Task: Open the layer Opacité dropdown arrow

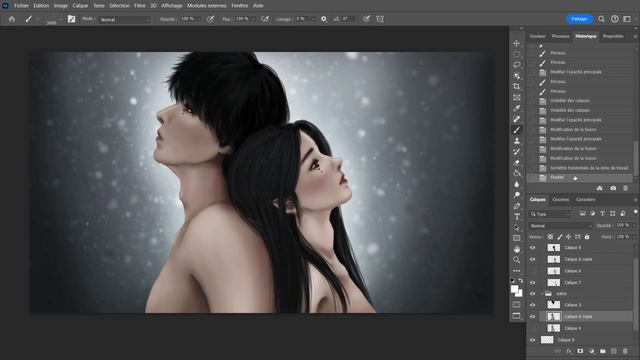Action: [634, 225]
